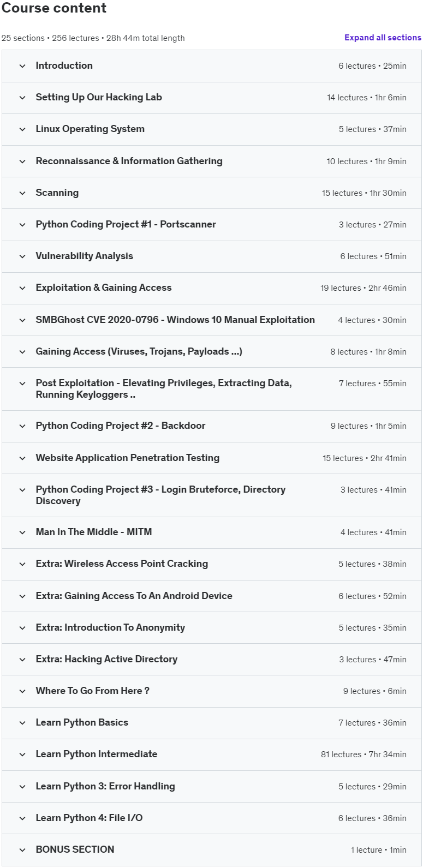This screenshot has width=423, height=868.
Task: Select Learn Python 4: File I/O title
Action: (89, 818)
